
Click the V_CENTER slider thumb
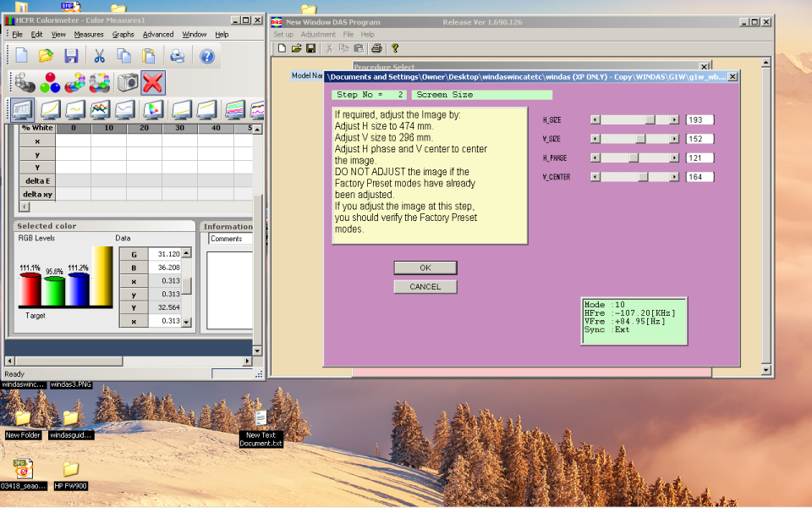(x=643, y=177)
